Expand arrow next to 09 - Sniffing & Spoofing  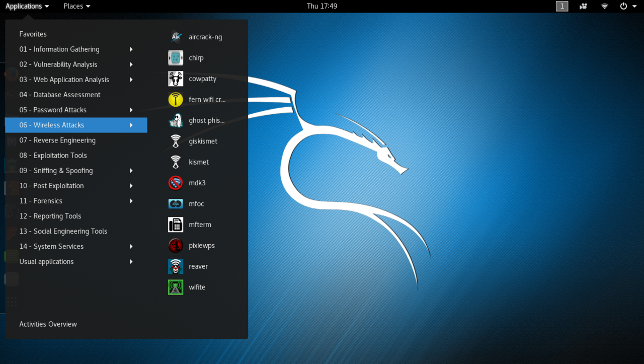click(x=131, y=171)
